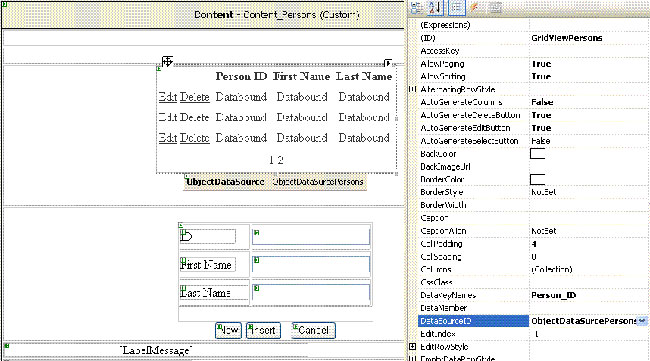Click the GridView move handle glyph
This screenshot has height=361, width=650.
click(167, 61)
